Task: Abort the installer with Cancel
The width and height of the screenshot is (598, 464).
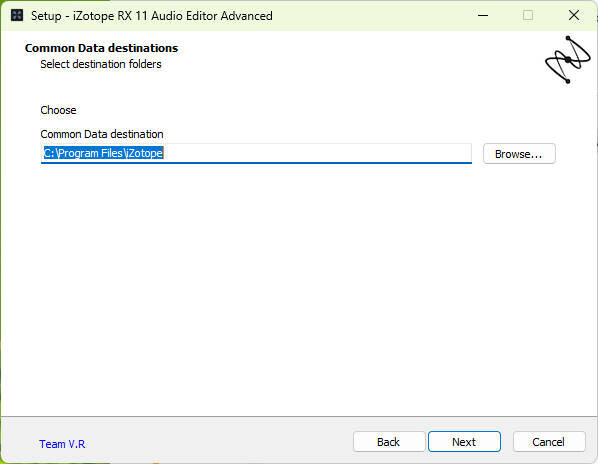Action: coord(549,442)
